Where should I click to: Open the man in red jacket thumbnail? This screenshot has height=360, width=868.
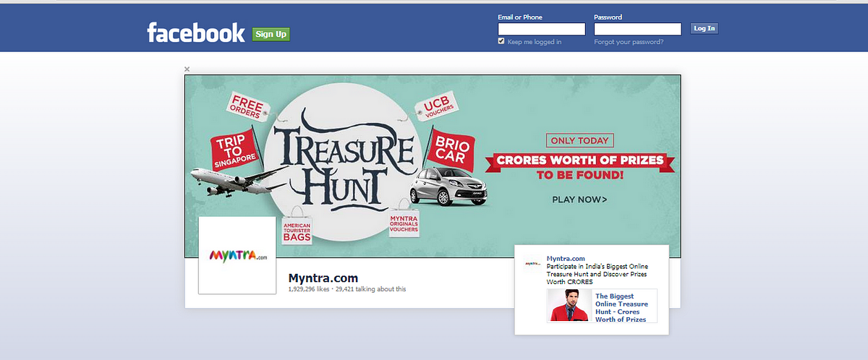pos(569,306)
